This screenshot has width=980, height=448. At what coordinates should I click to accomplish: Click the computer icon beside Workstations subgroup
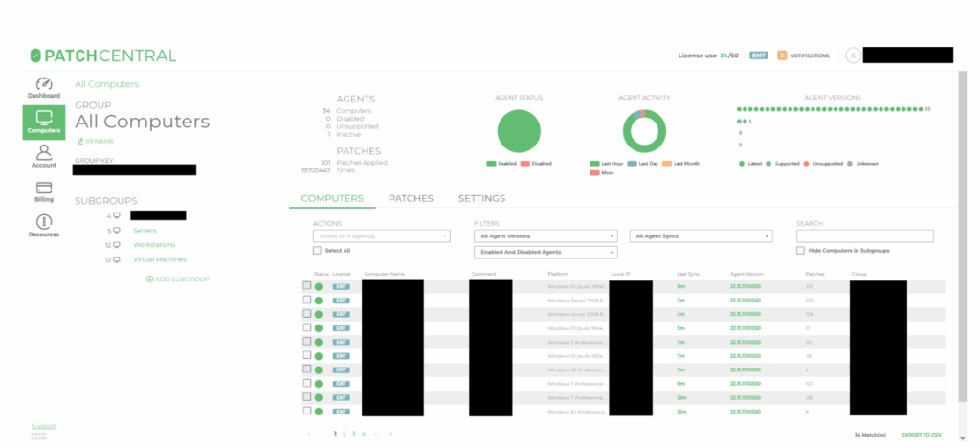[x=116, y=245]
